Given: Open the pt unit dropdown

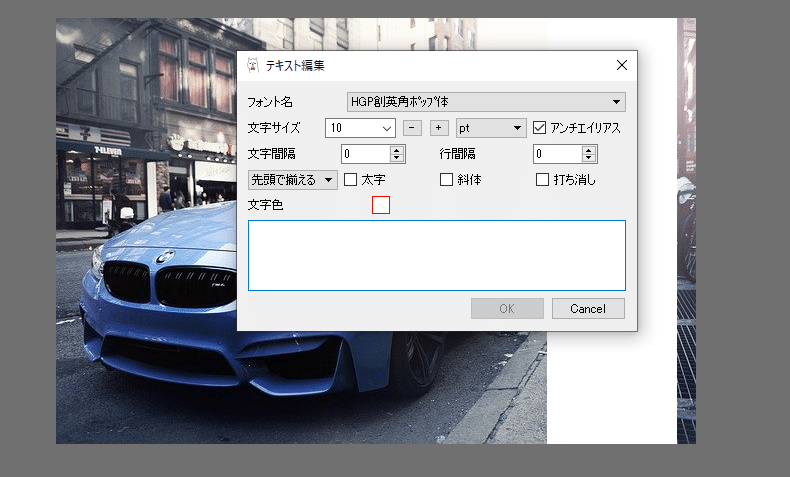Looking at the screenshot, I should point(491,128).
